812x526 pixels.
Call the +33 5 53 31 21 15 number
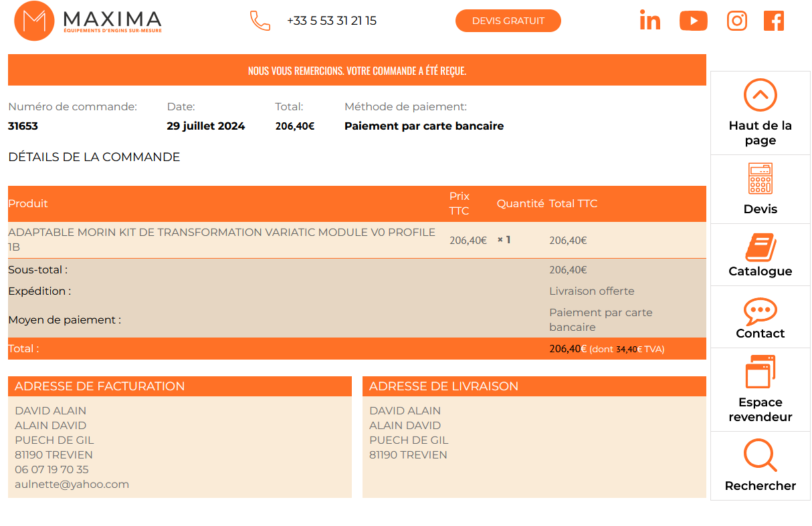tap(331, 21)
